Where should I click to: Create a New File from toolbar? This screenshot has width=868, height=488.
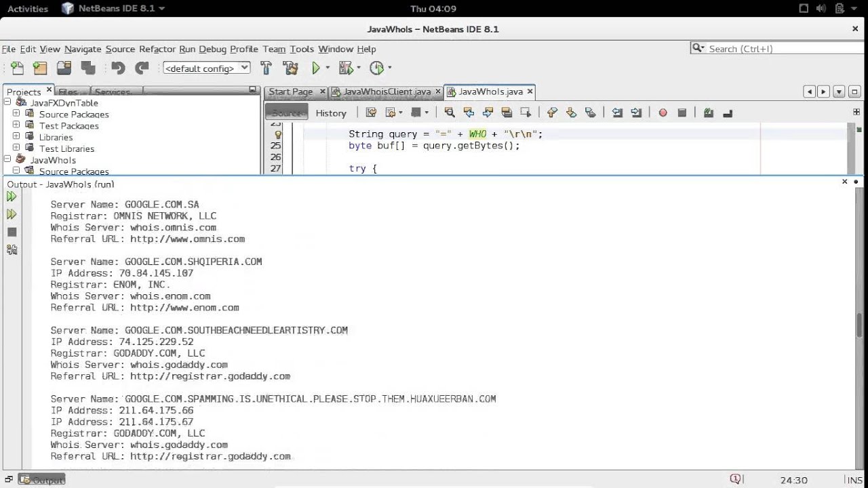pos(17,68)
